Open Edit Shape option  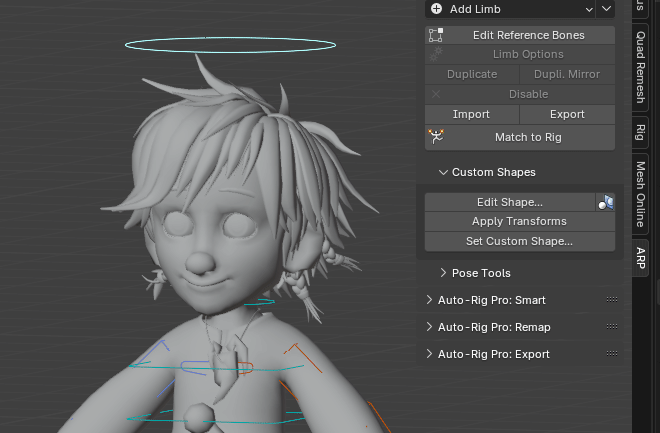point(509,202)
